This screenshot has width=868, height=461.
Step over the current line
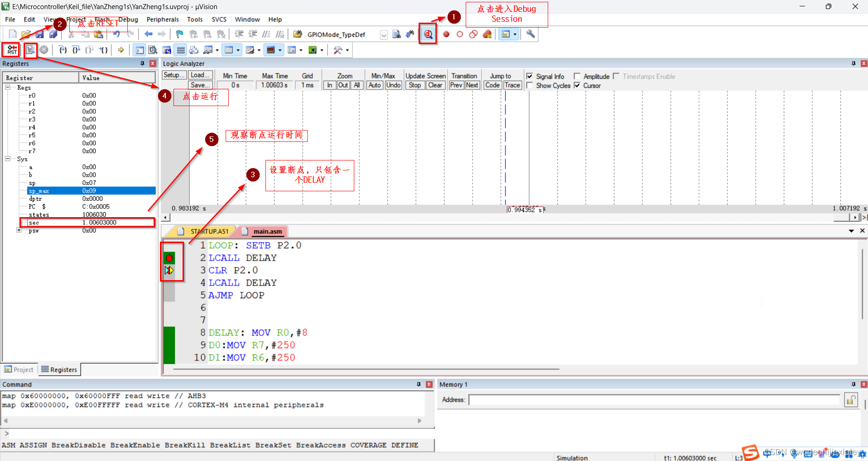pos(76,50)
